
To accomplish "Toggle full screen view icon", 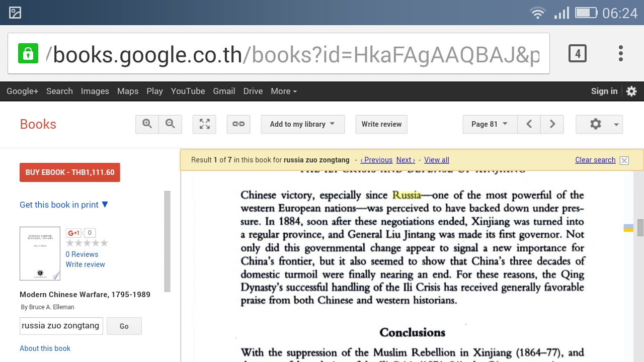I will tap(204, 124).
